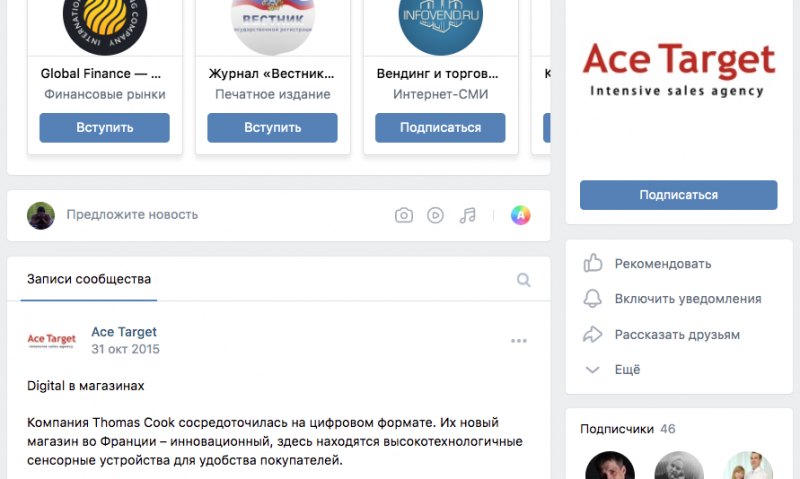Search community posts with magnifier icon
800x479 pixels.
(x=523, y=280)
